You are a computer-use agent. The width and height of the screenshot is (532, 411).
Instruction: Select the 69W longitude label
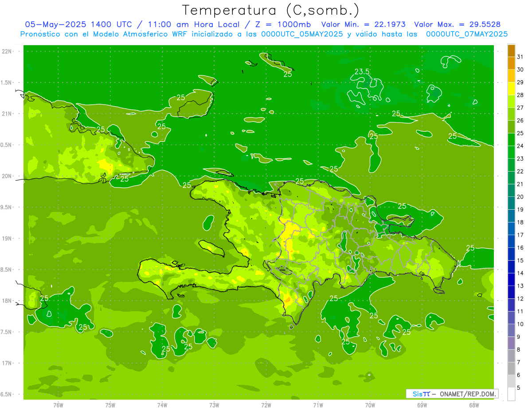(422, 405)
